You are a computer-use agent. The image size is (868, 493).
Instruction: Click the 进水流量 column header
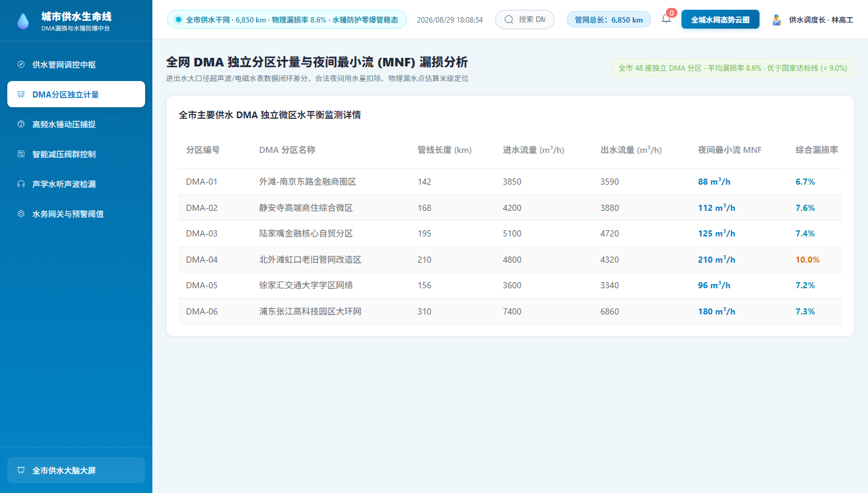[x=533, y=150]
